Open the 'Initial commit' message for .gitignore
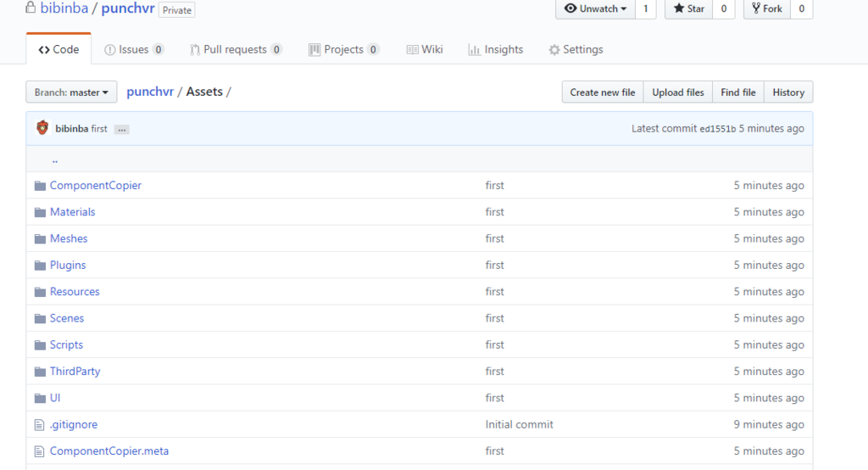The image size is (868, 470). click(520, 425)
